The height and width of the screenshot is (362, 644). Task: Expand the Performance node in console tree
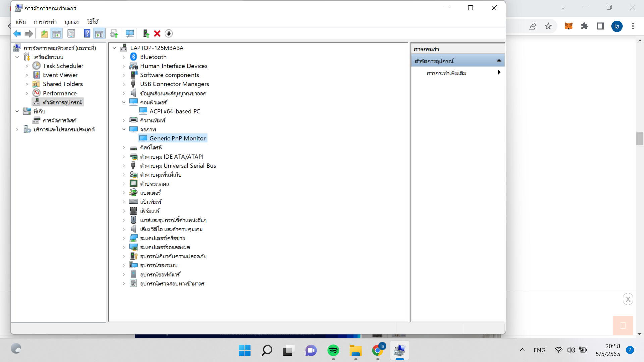pyautogui.click(x=27, y=93)
